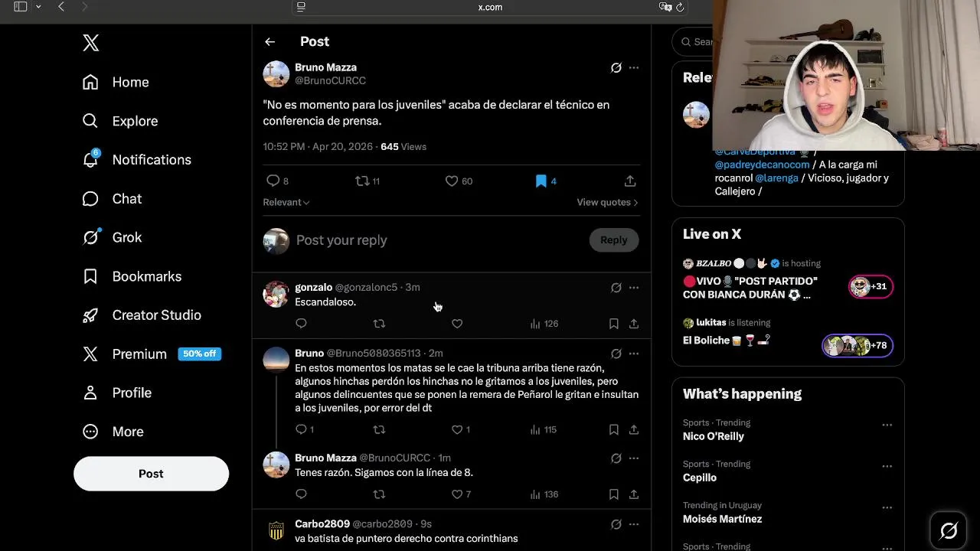Screen dimensions: 980x551
Task: Join El Boliche live space
Action: click(x=787, y=340)
